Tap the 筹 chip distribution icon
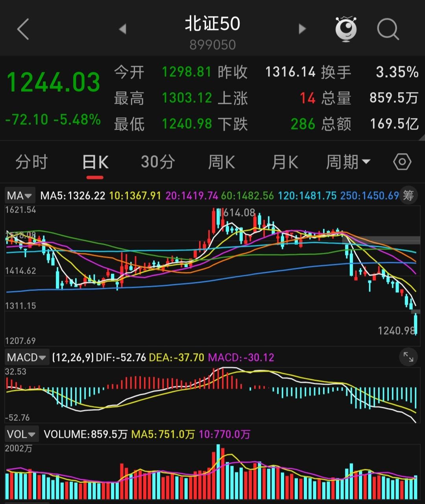The height and width of the screenshot is (504, 425). point(408,195)
